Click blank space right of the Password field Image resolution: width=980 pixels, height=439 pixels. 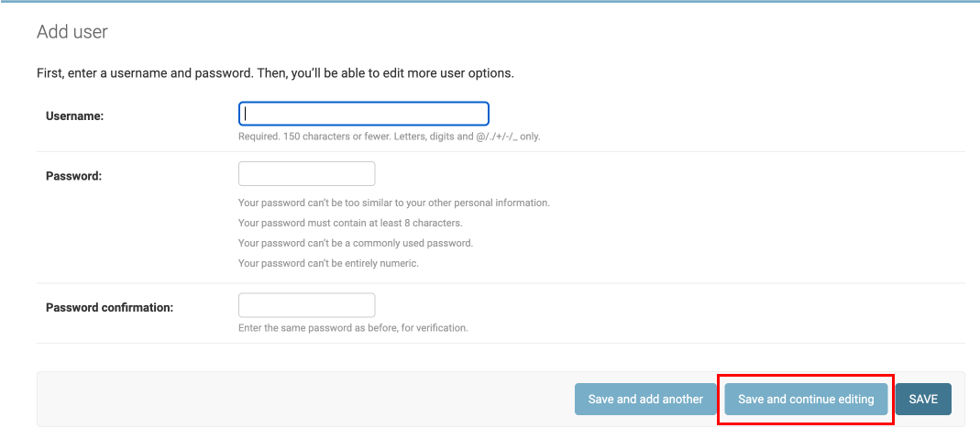(642, 174)
